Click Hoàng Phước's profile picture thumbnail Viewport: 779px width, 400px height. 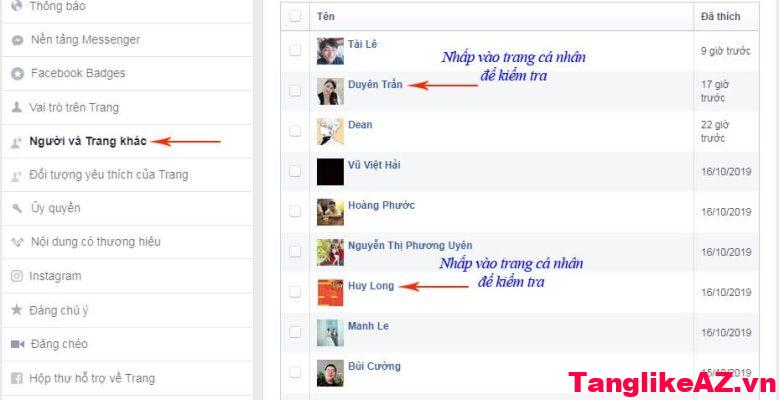(x=330, y=212)
